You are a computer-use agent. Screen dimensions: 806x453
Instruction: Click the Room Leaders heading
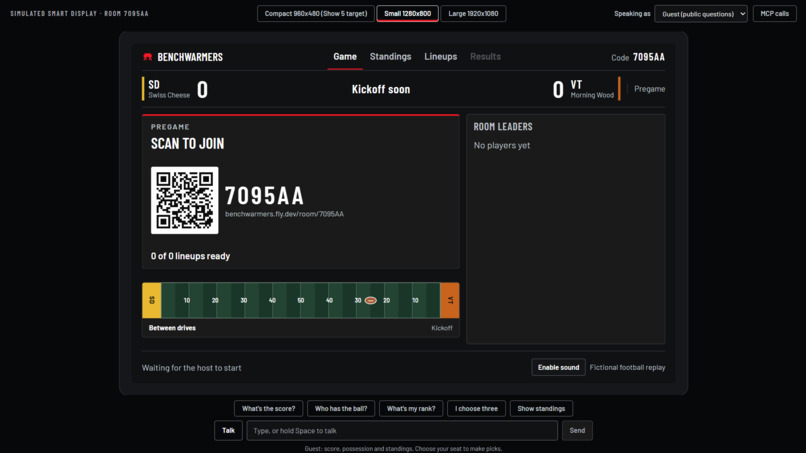pos(503,126)
